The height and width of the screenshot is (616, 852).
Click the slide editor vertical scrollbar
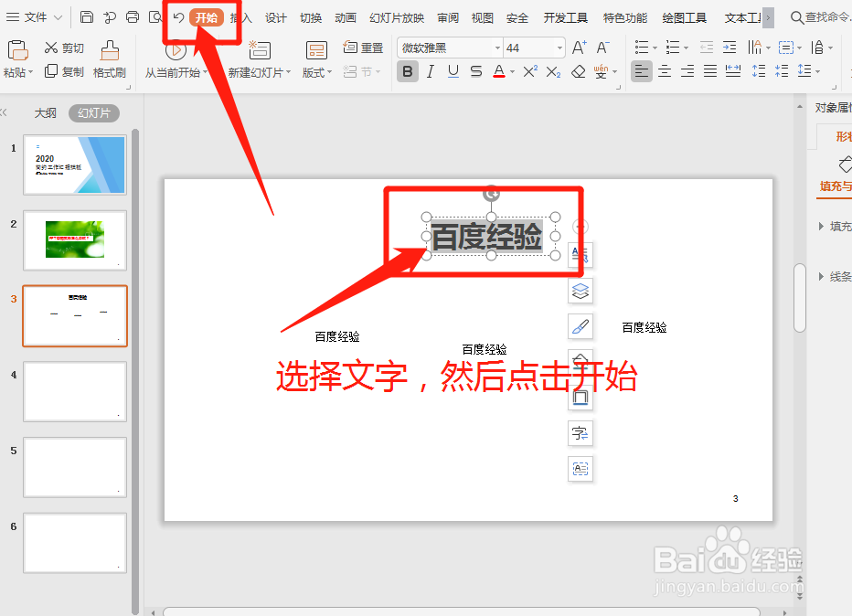click(799, 298)
